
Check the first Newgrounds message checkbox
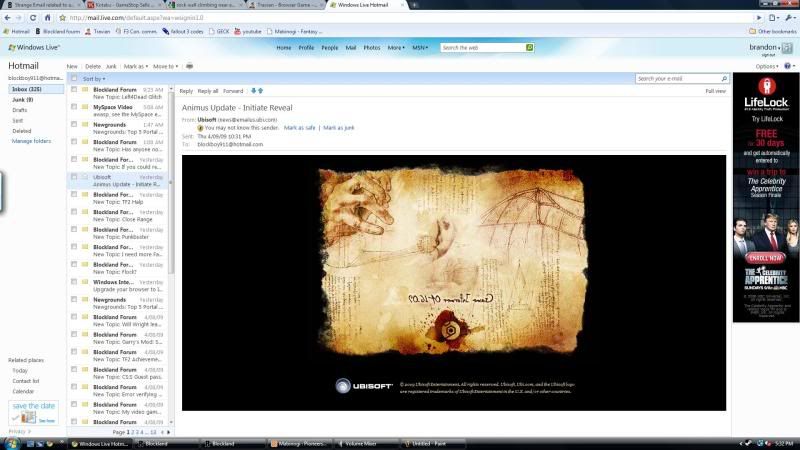coord(74,124)
